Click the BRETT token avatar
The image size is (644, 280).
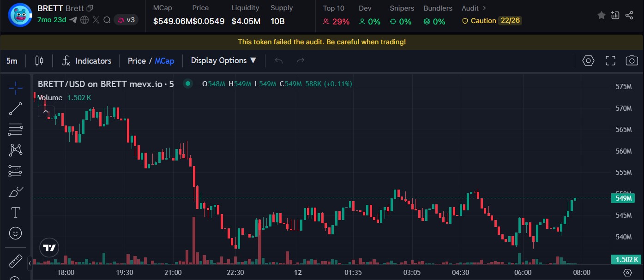tap(19, 14)
